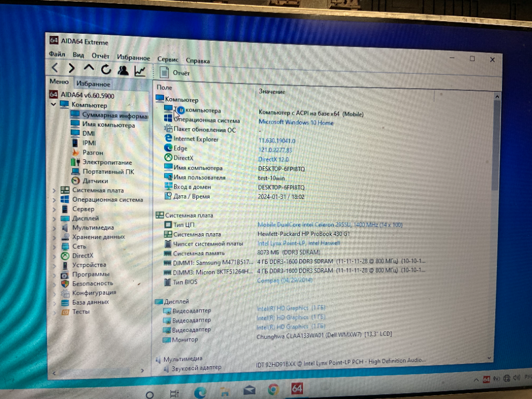Screen dimensions: 532x399
Task: Open the Mobile DualCore Intel Celeron 2955U link
Action: (x=330, y=225)
